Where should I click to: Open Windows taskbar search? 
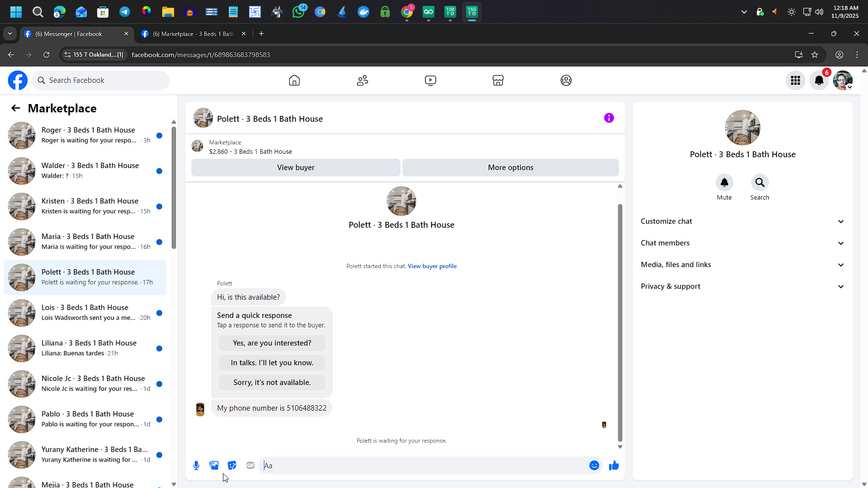coord(38,12)
